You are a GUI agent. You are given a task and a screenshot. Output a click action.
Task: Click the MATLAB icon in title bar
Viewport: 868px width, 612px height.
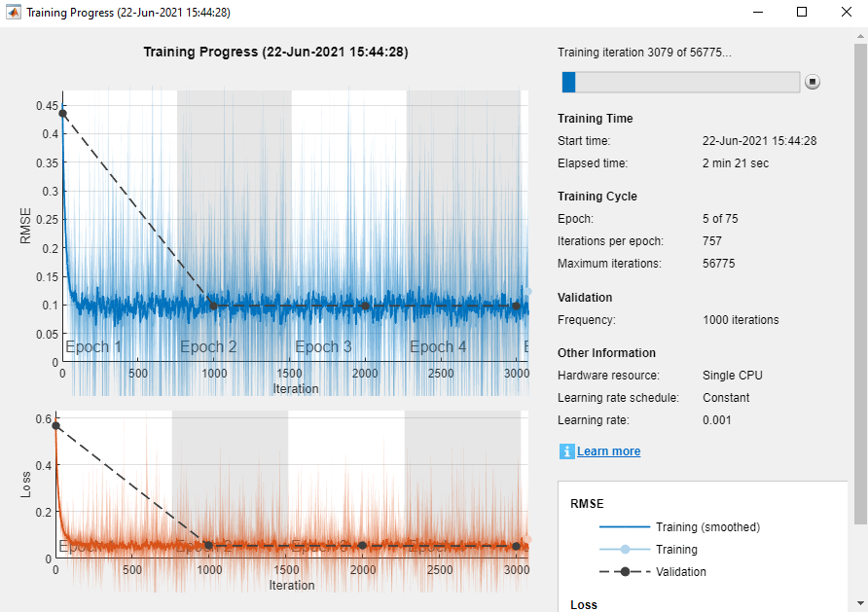click(14, 12)
